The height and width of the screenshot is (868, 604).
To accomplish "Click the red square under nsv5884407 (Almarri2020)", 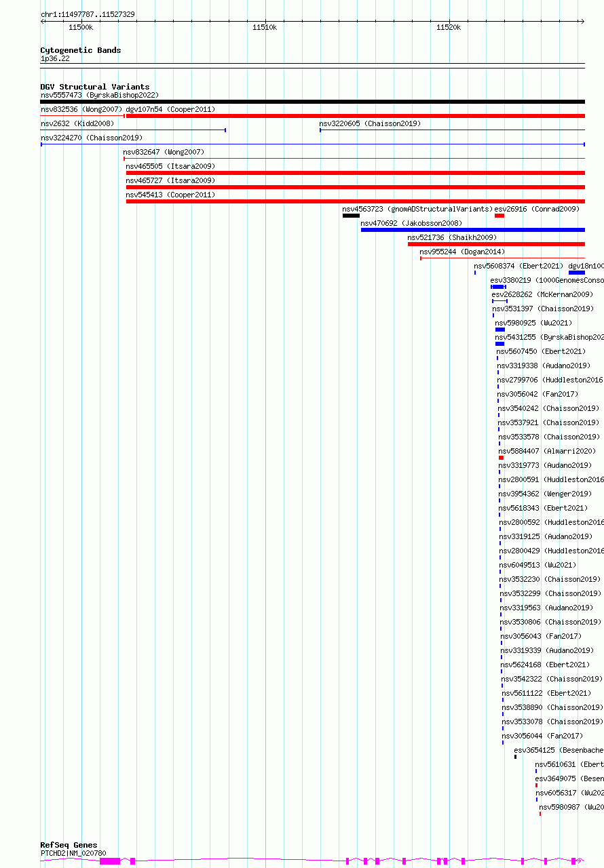I will point(501,458).
